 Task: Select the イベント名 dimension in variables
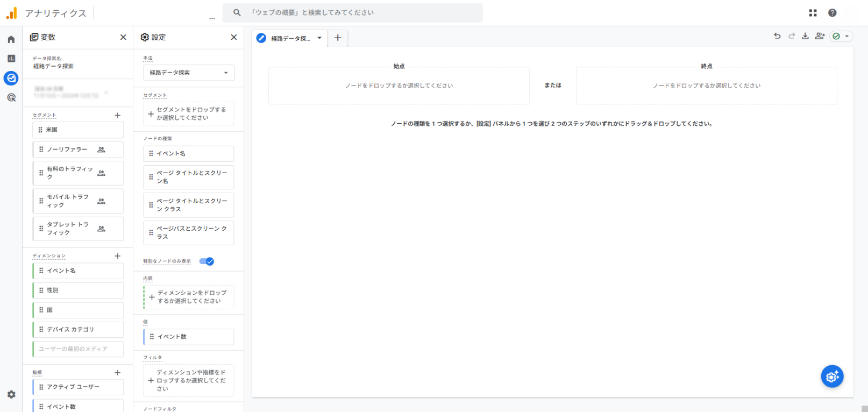(x=78, y=271)
